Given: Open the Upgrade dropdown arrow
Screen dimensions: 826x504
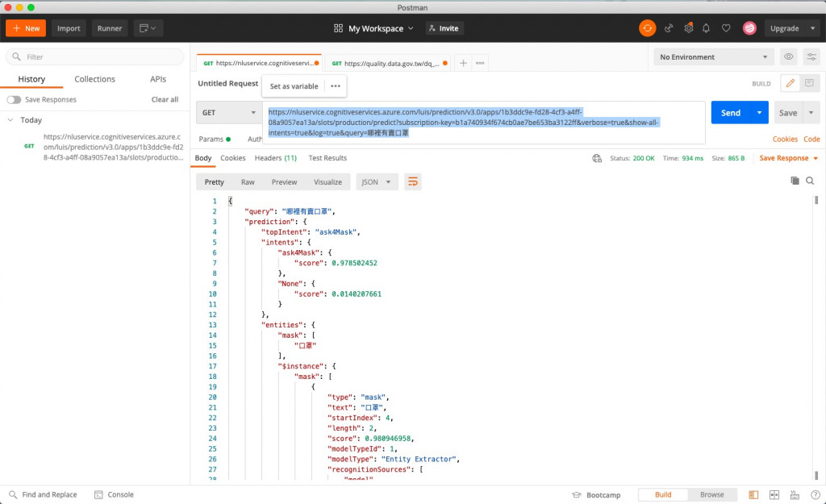Looking at the screenshot, I should point(812,28).
